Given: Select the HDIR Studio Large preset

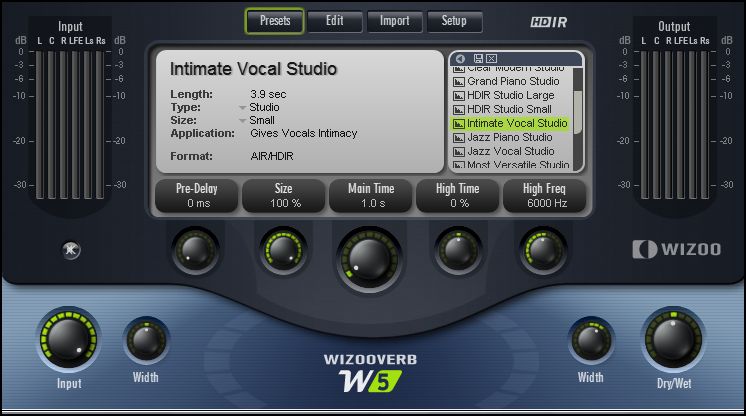Looking at the screenshot, I should click(511, 95).
